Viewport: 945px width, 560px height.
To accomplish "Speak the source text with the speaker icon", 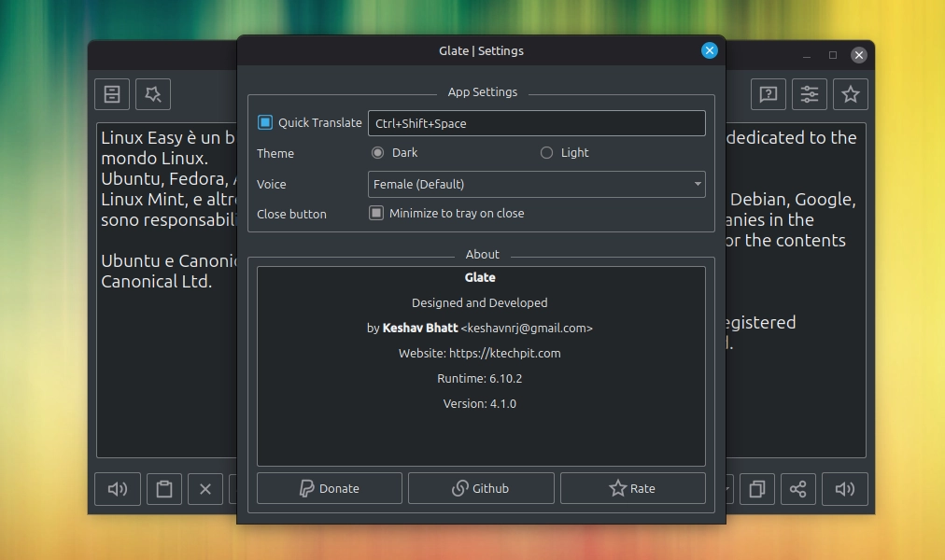I will 117,488.
